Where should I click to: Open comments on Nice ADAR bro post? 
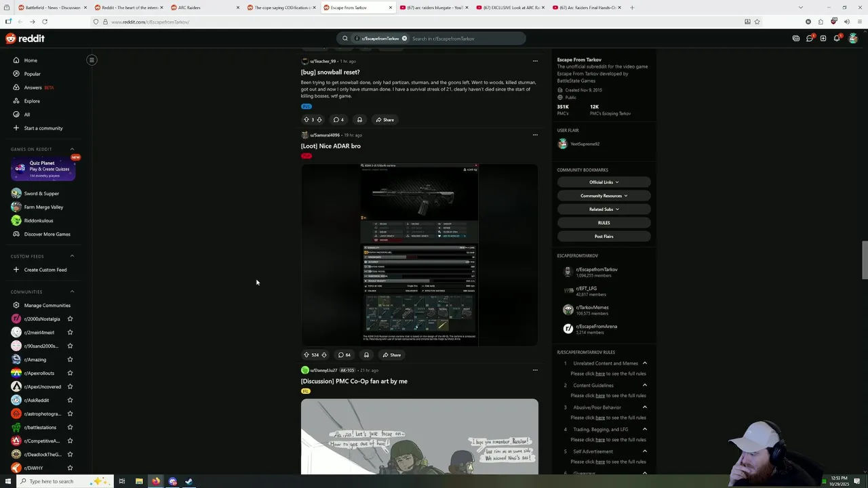(344, 354)
